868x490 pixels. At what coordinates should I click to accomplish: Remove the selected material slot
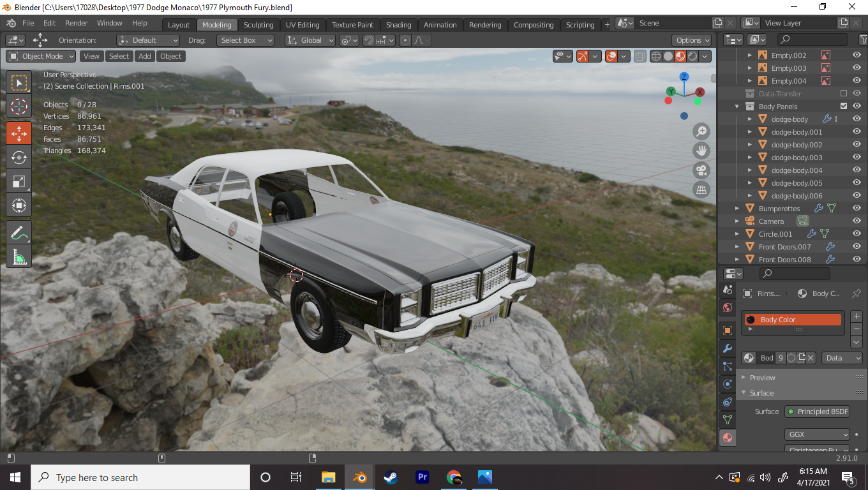[857, 329]
